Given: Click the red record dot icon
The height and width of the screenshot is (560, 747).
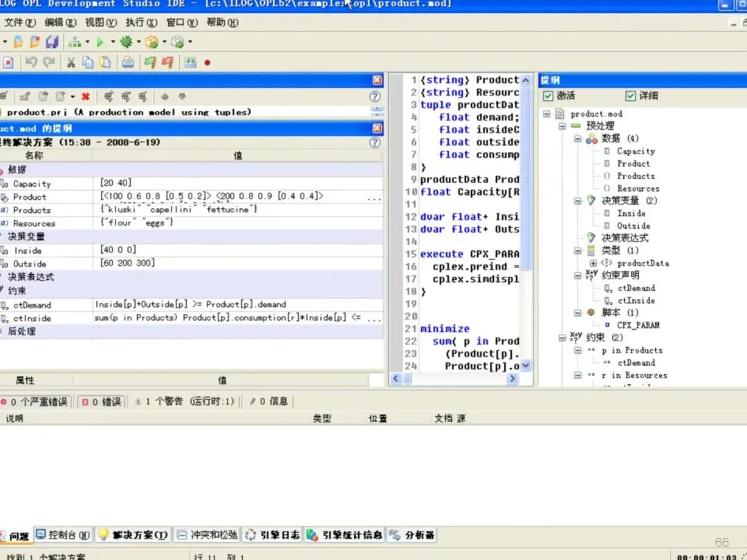Looking at the screenshot, I should point(207,62).
